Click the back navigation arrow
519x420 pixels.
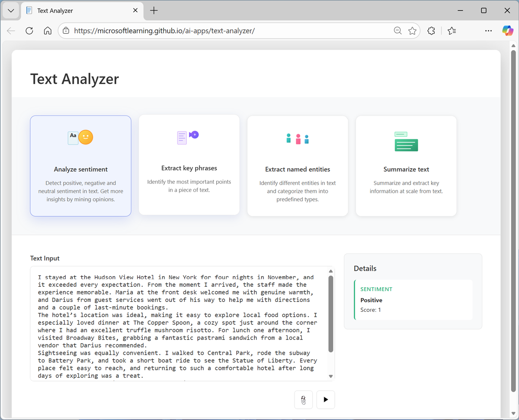point(10,30)
